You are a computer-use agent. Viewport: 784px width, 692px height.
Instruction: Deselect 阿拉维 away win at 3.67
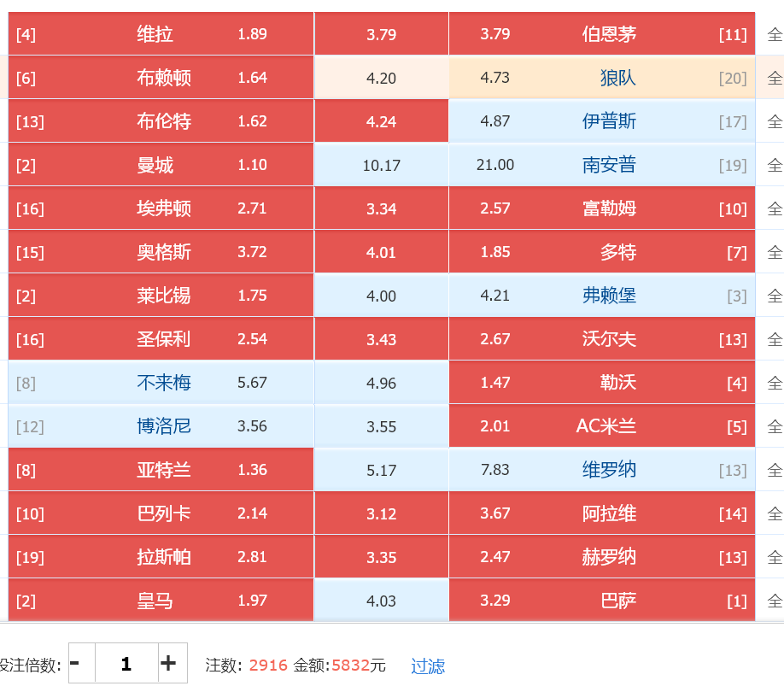click(x=602, y=513)
